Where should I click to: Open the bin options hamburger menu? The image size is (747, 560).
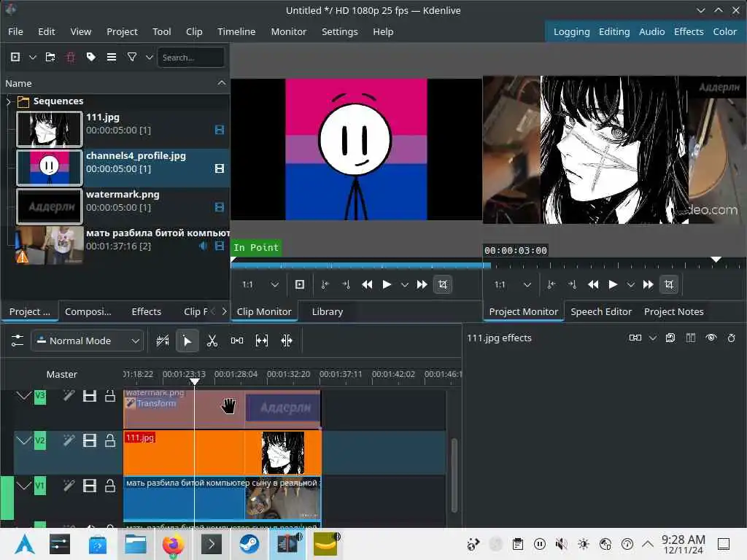(x=112, y=57)
